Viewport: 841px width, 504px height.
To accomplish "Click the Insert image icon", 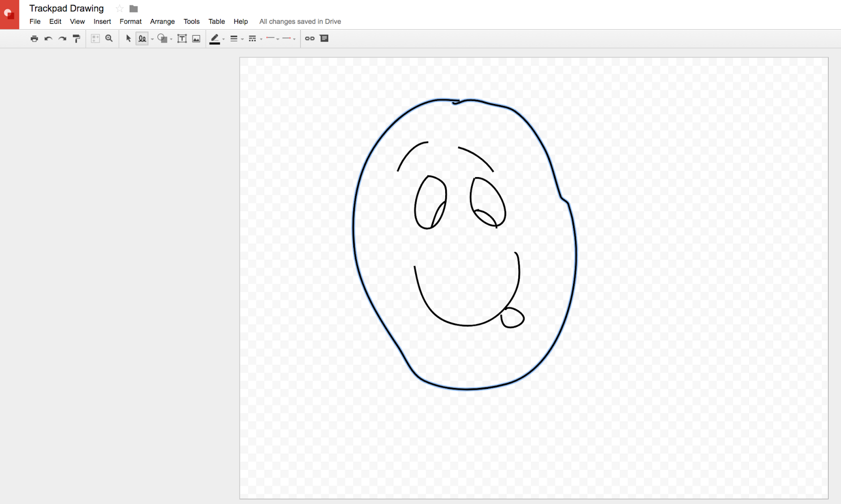I will pos(196,38).
